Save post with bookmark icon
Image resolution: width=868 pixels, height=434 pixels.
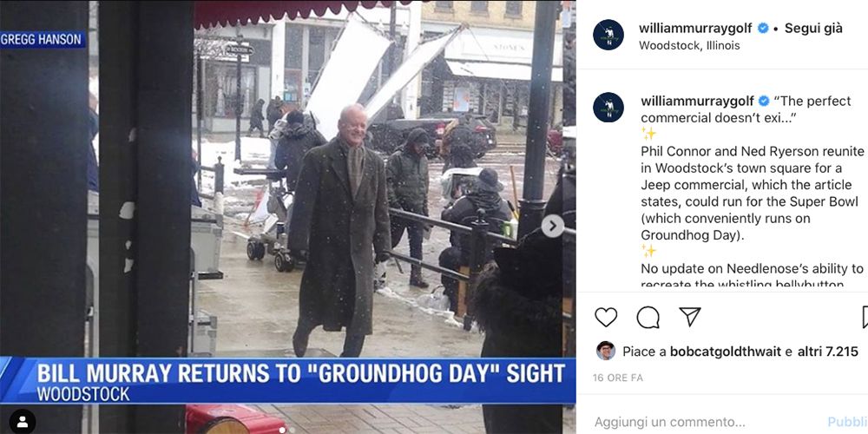[865, 317]
